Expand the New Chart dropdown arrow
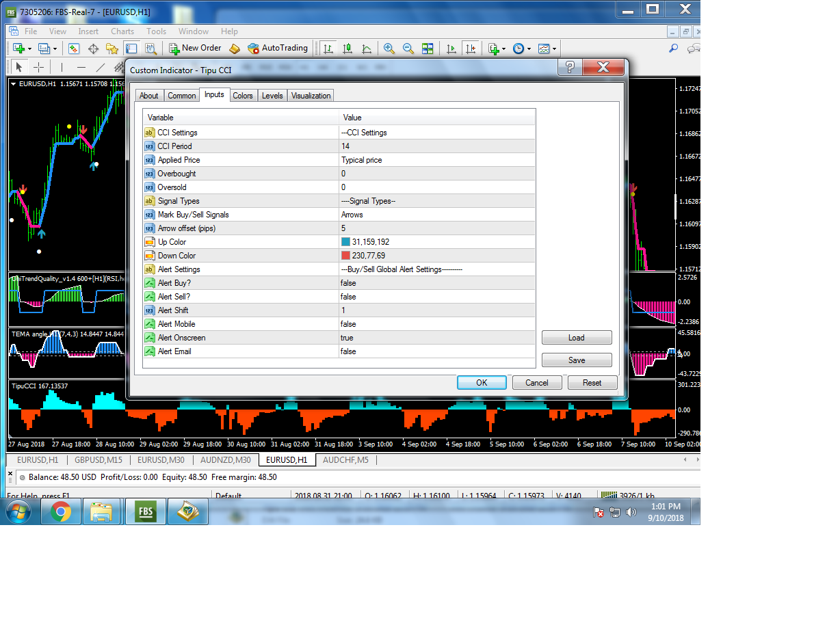The width and height of the screenshot is (840, 629). 29,49
